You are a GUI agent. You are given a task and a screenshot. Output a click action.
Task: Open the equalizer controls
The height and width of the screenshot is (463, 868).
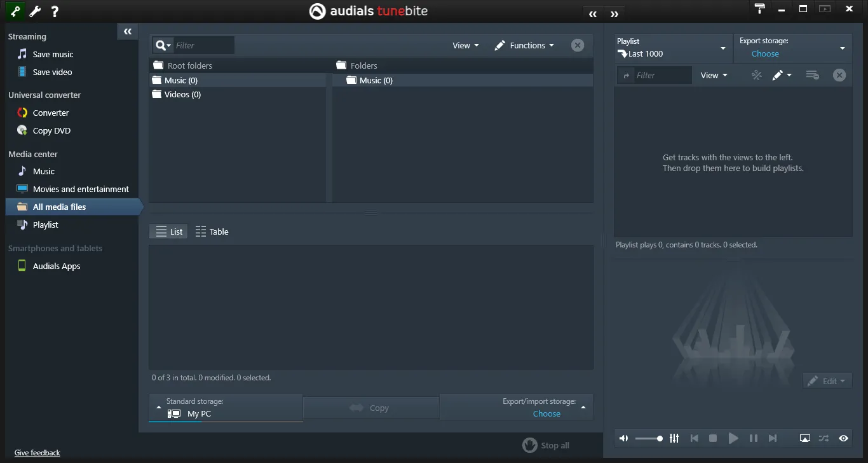[x=674, y=438]
